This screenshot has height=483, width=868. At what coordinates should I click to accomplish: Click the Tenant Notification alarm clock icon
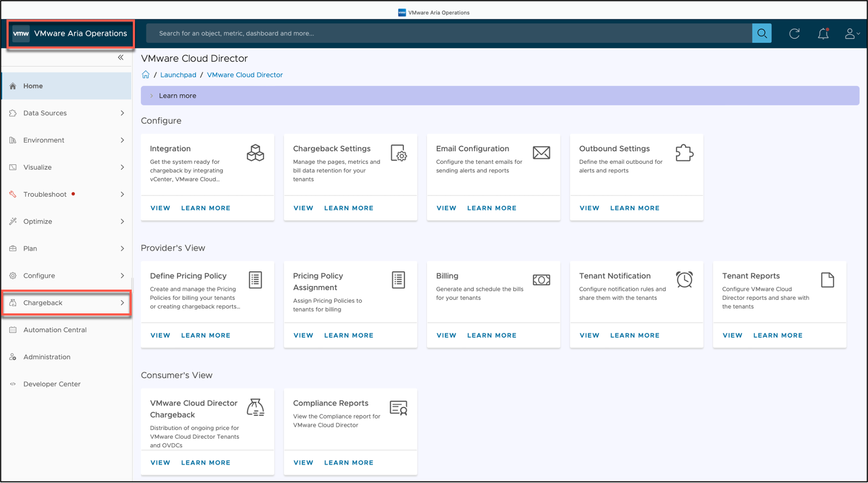[x=684, y=280]
